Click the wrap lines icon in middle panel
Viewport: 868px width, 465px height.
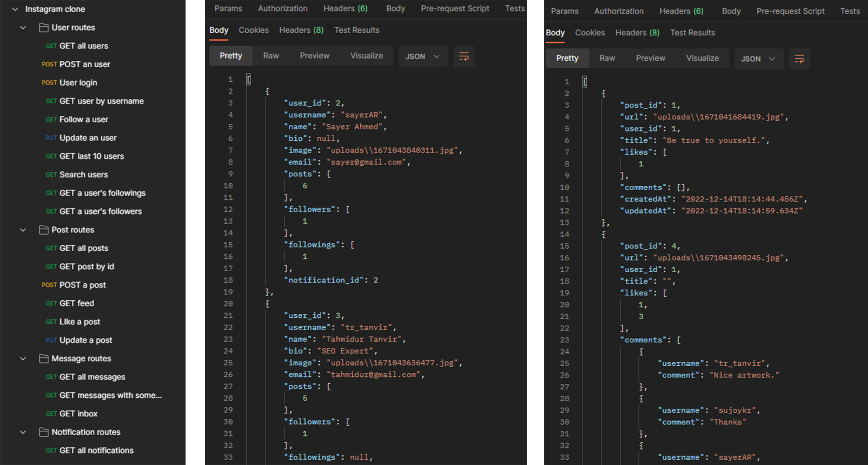tap(464, 56)
